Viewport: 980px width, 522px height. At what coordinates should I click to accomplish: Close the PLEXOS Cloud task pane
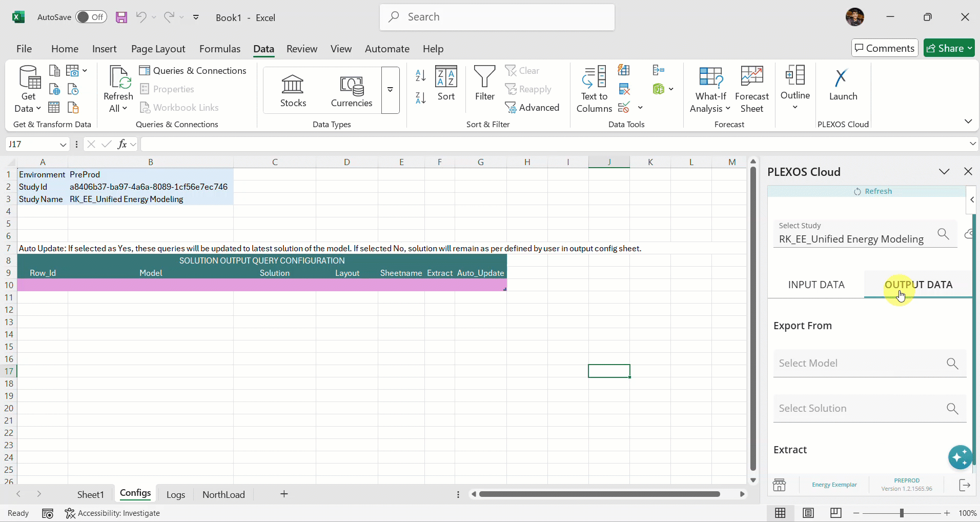[968, 171]
